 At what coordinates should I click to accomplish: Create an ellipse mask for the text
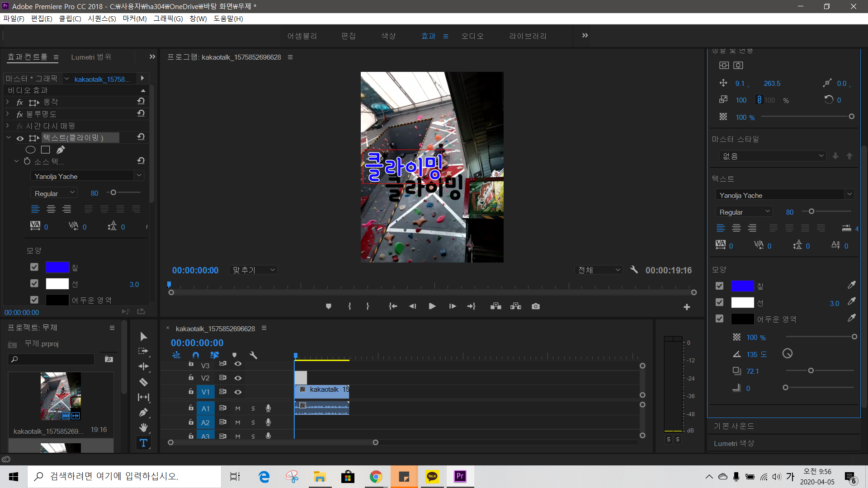pyautogui.click(x=30, y=150)
